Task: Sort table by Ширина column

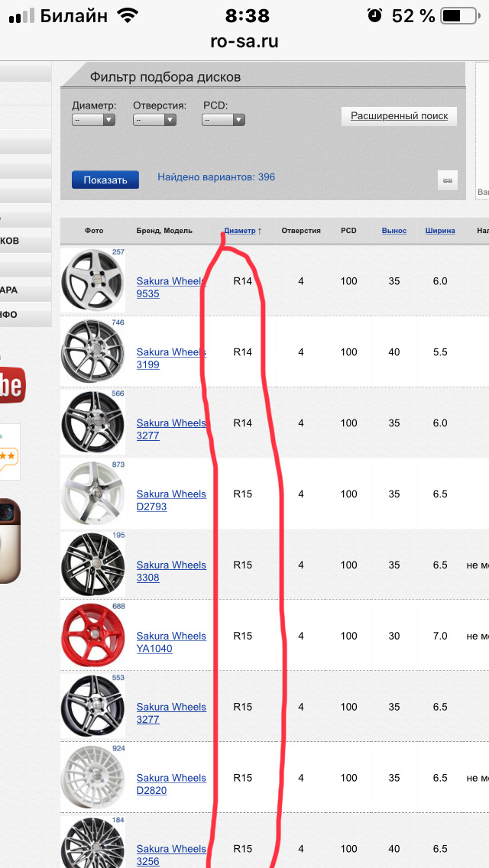Action: click(x=440, y=231)
